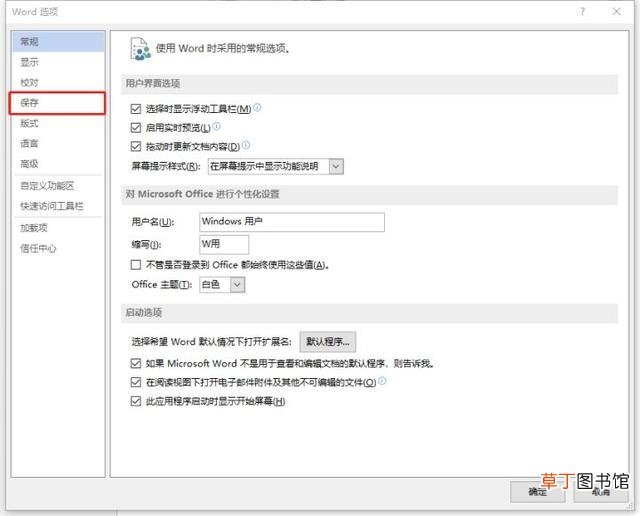Click info icon beside 在阅读视图下打开电子邮件附件
The width and height of the screenshot is (640, 516).
[x=382, y=381]
